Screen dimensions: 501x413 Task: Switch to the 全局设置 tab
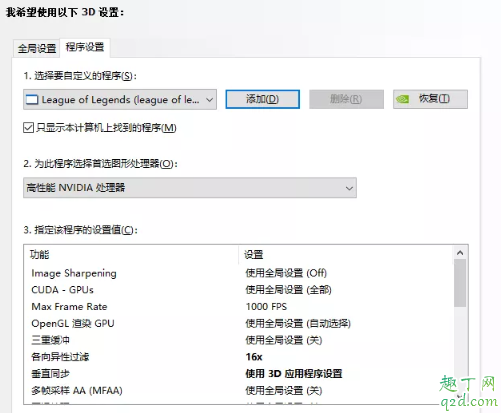(37, 49)
